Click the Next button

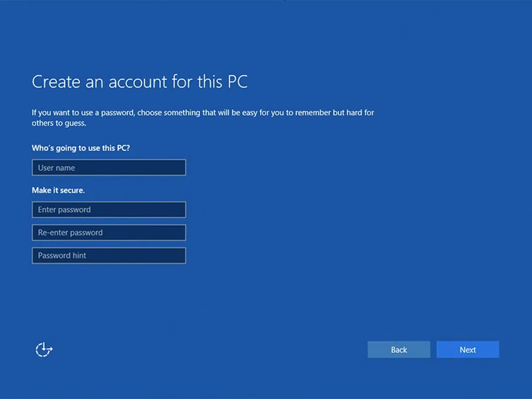click(x=467, y=350)
